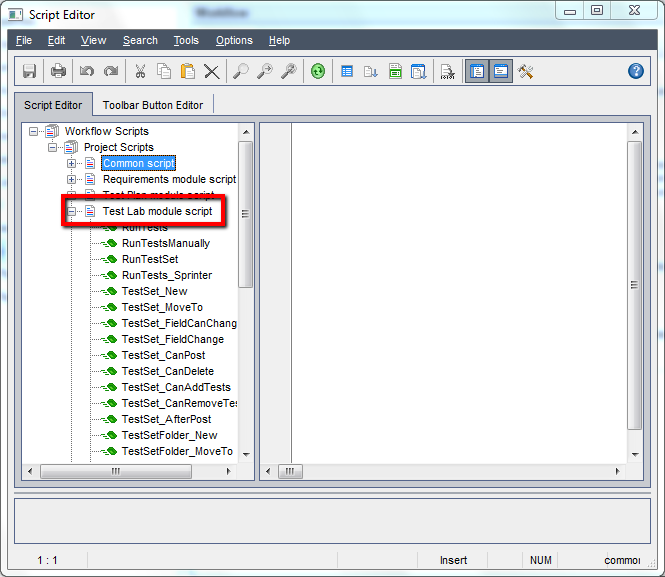The height and width of the screenshot is (577, 665).
Task: Expand the Requirements module script node
Action: coord(71,179)
